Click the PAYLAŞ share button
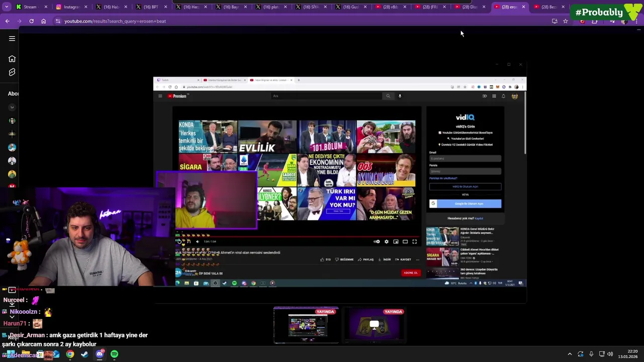The image size is (644, 362). 366,260
